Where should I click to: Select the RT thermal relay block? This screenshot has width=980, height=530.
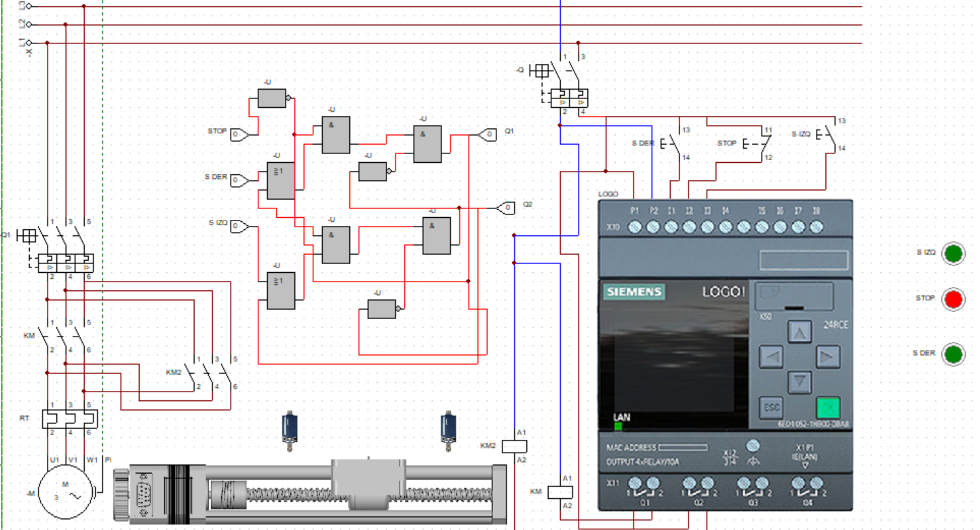click(x=66, y=419)
